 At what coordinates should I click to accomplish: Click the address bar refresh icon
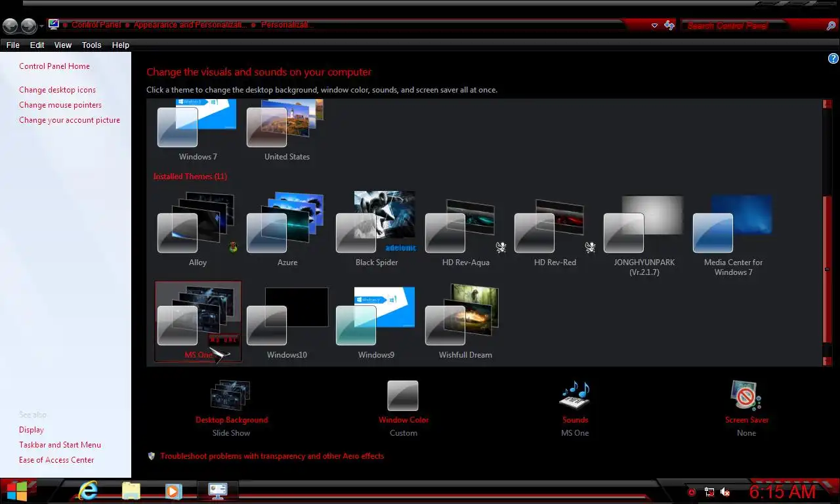(669, 26)
